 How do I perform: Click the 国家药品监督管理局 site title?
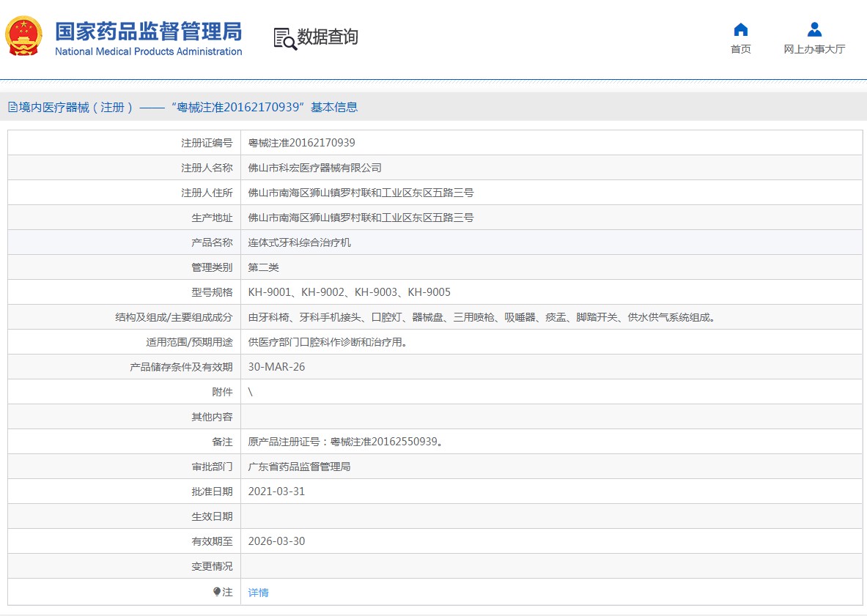(x=148, y=31)
